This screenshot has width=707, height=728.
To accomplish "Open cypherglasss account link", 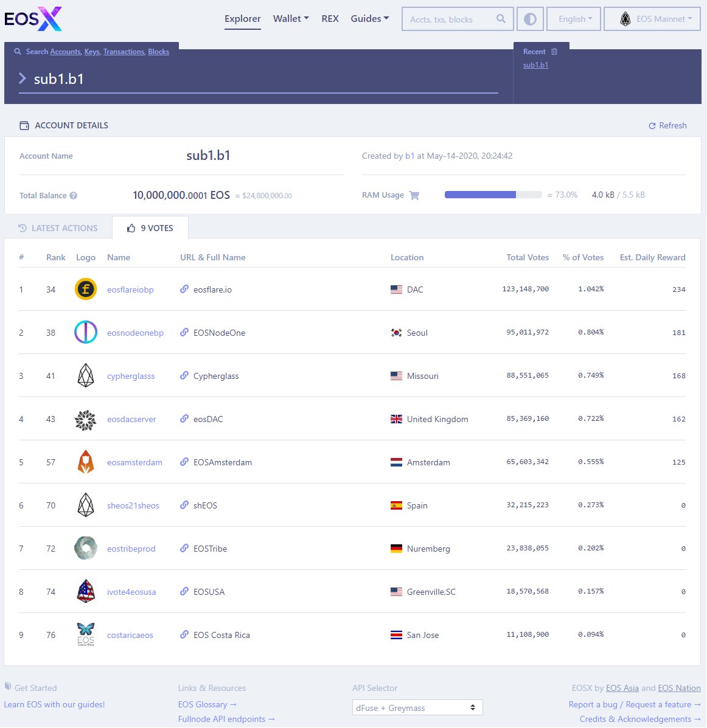I will [131, 376].
